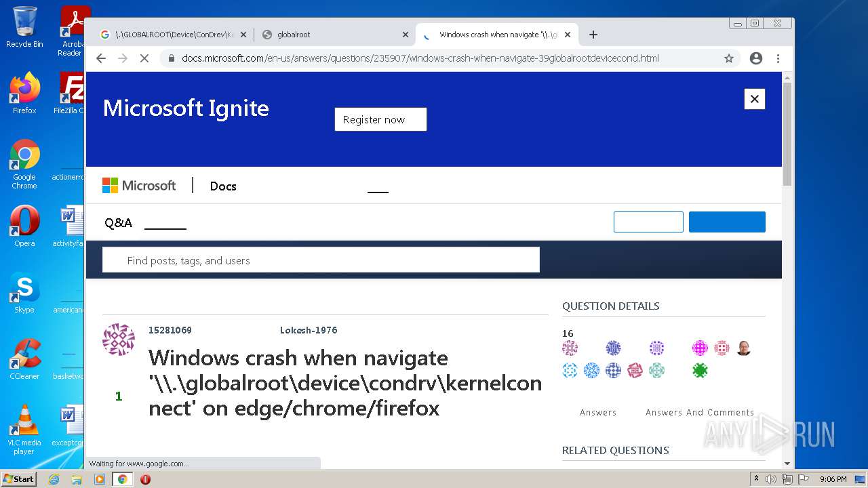The width and height of the screenshot is (868, 488).
Task: Click the address bar URL
Action: (420, 58)
